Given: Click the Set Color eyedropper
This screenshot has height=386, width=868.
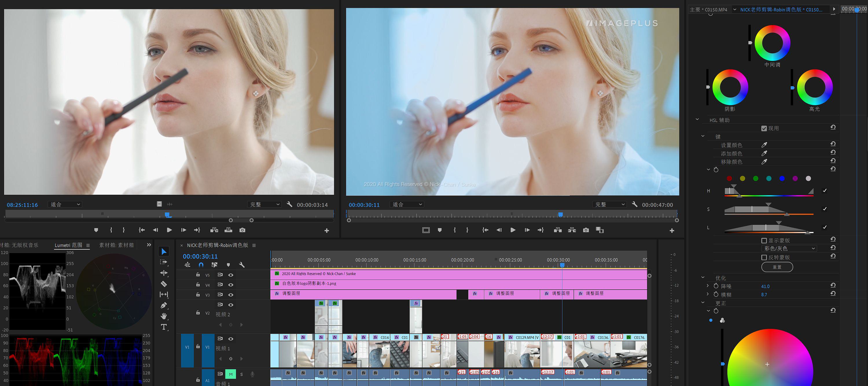Looking at the screenshot, I should [x=764, y=145].
